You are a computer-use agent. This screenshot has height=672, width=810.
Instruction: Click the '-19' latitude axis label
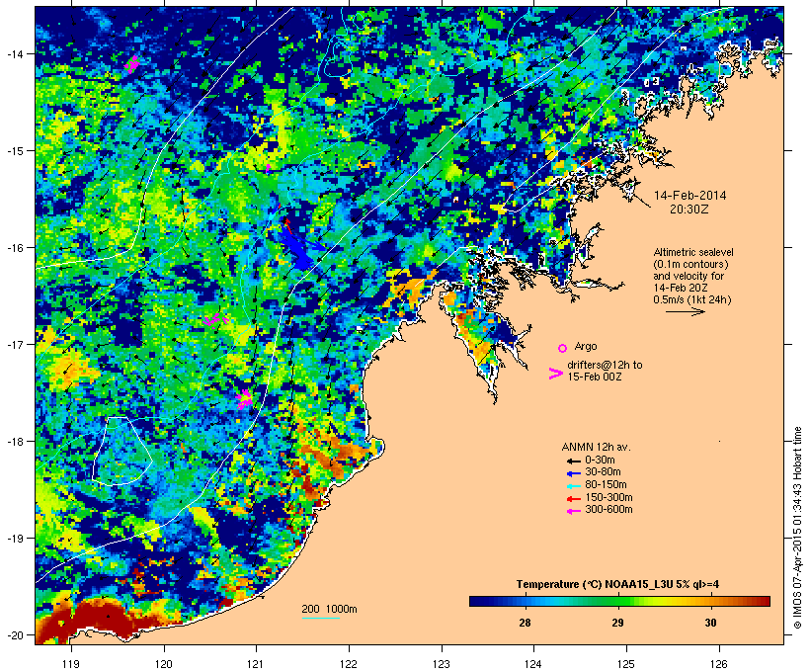point(14,539)
